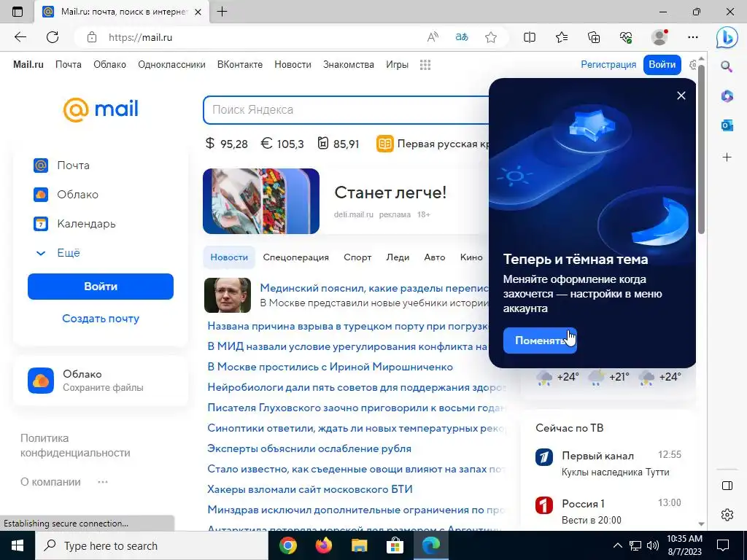Open Облако Сохраните файлы card
Viewport: 747px width, 560px height.
[x=101, y=381]
